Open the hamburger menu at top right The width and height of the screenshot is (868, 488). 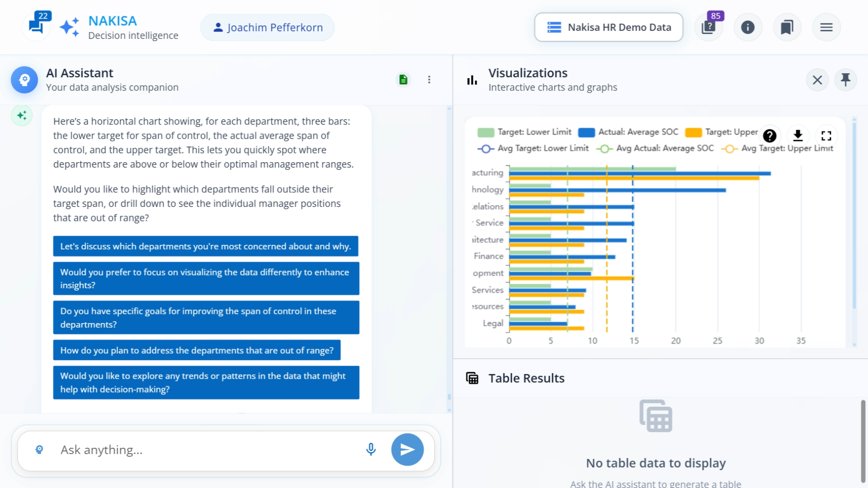pyautogui.click(x=826, y=27)
